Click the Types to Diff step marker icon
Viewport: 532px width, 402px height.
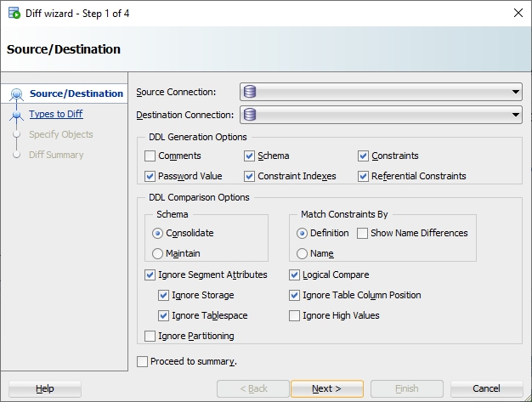(x=16, y=115)
